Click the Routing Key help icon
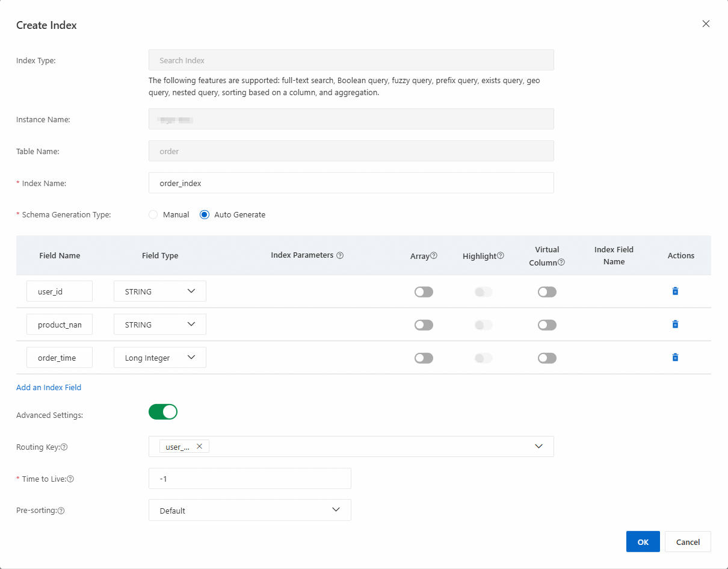This screenshot has height=569, width=728. pos(64,447)
